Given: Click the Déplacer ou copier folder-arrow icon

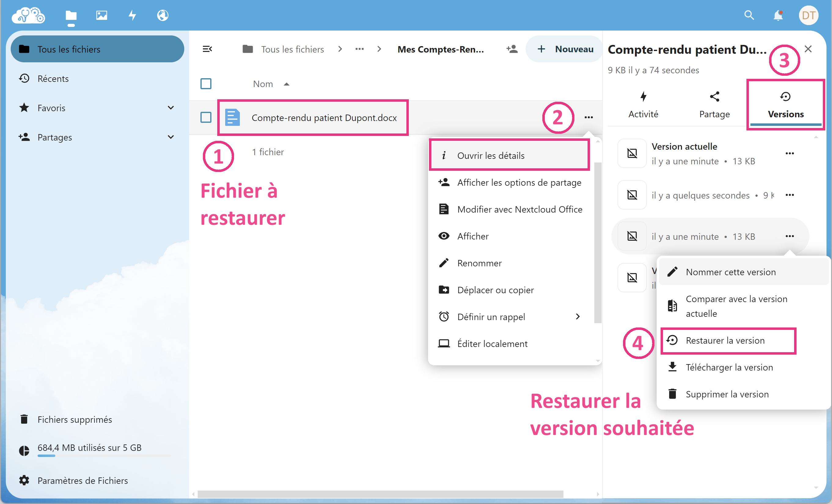Looking at the screenshot, I should click(444, 290).
